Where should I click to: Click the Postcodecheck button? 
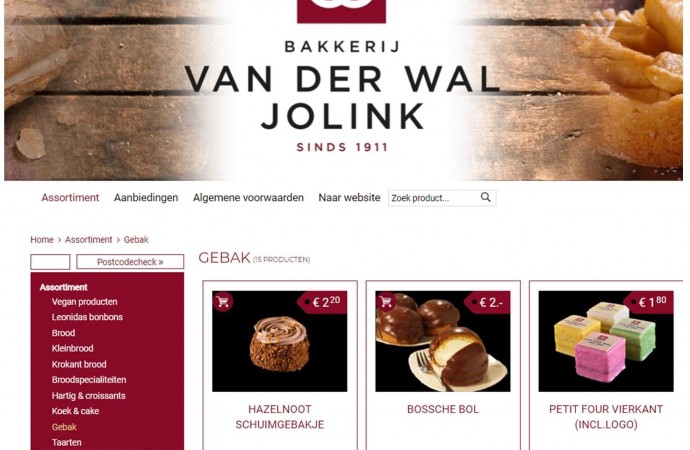[130, 262]
